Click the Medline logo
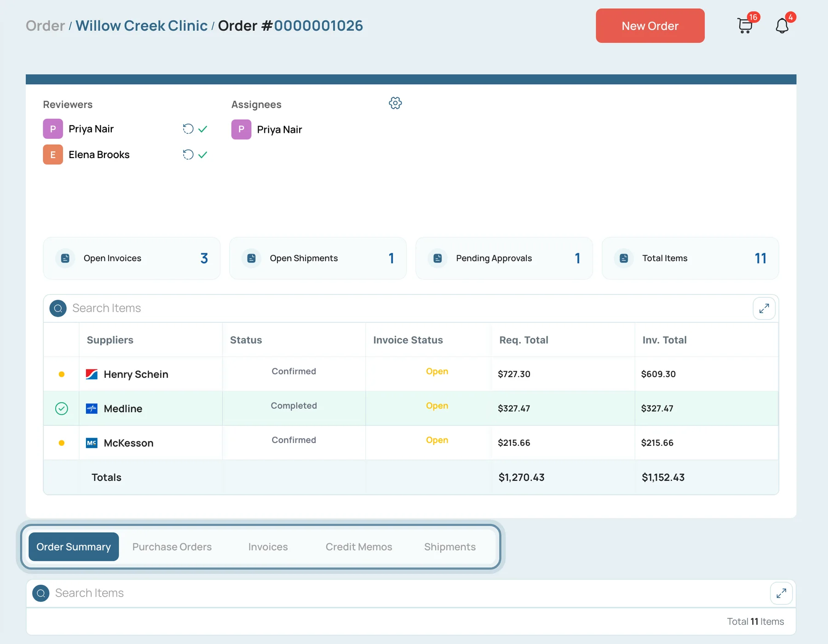 coord(92,408)
